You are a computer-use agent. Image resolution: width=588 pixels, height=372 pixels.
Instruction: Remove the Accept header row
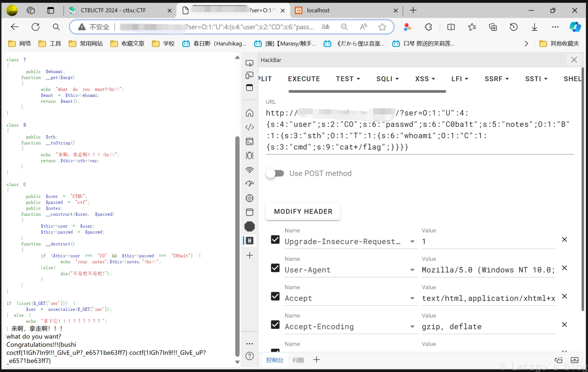click(565, 296)
